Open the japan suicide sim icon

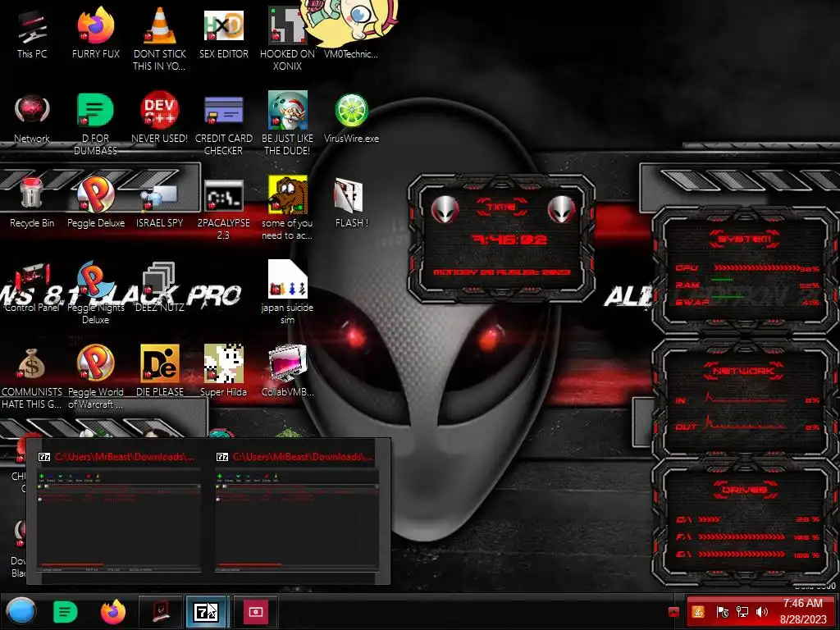(x=287, y=293)
